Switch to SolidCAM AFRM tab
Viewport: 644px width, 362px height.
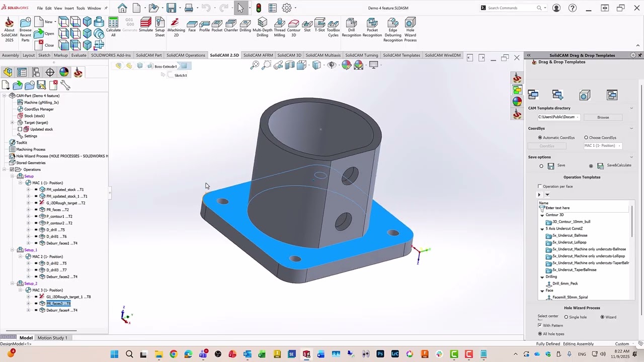(x=258, y=55)
